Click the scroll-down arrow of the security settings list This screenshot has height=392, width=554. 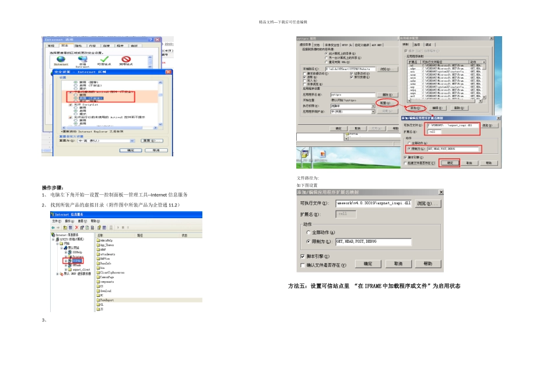click(160, 124)
